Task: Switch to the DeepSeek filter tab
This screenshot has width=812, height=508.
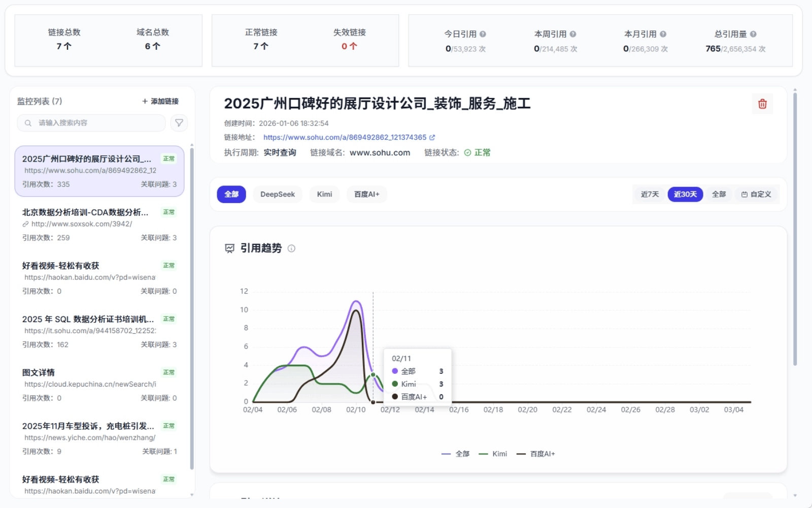Action: tap(277, 194)
